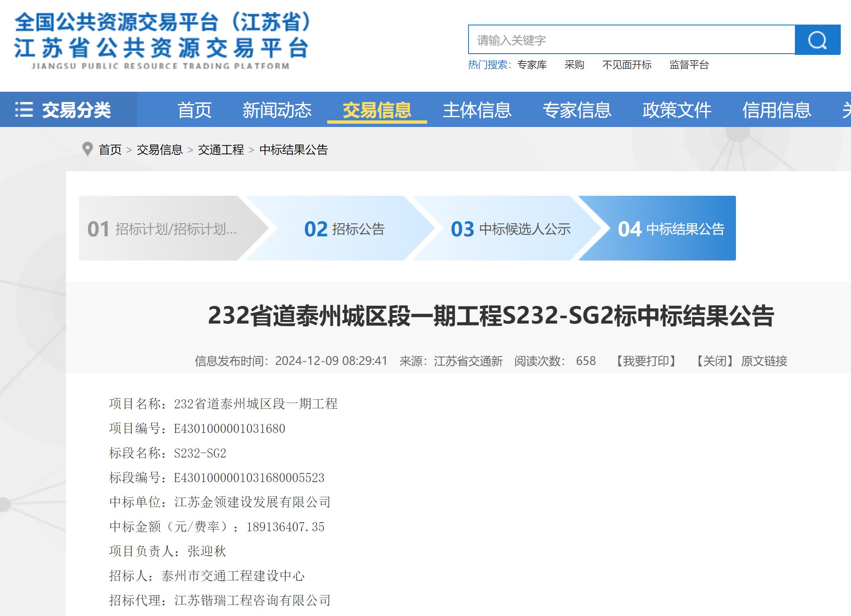Open 政策文件 navigation item

[677, 110]
